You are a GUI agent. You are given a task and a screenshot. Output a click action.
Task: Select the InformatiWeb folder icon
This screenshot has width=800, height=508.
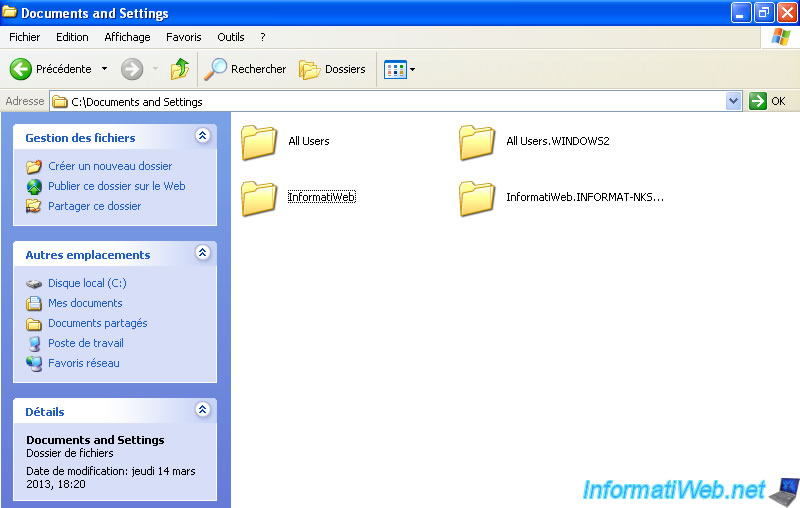click(x=259, y=198)
